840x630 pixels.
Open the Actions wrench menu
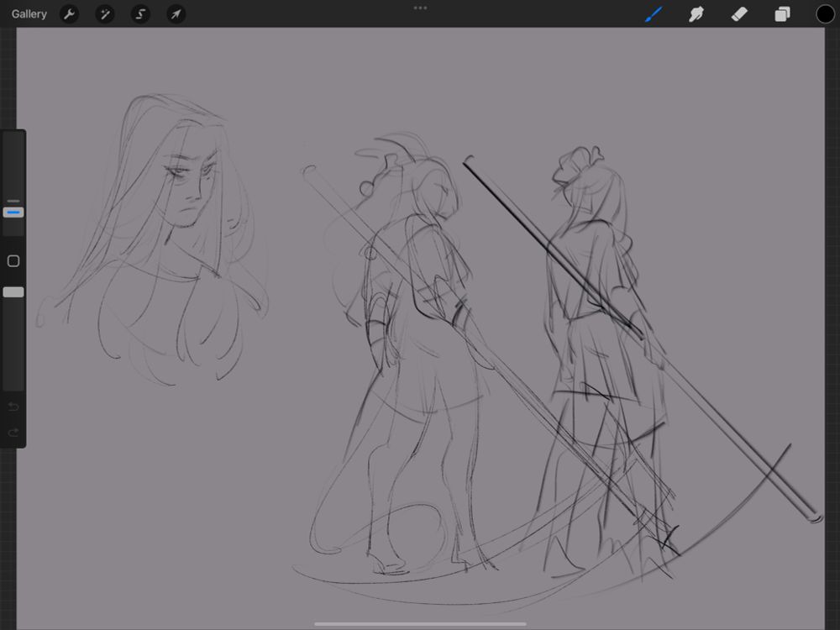coord(69,14)
